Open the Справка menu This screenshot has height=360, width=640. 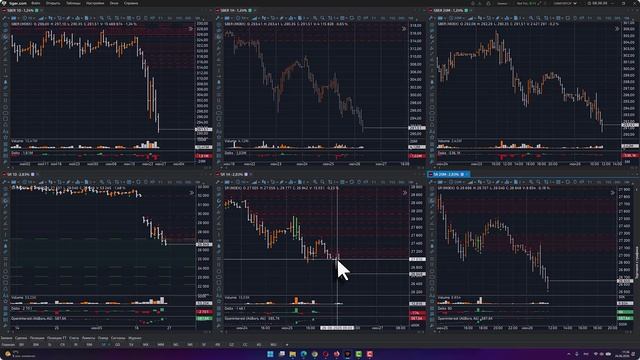tap(131, 3)
